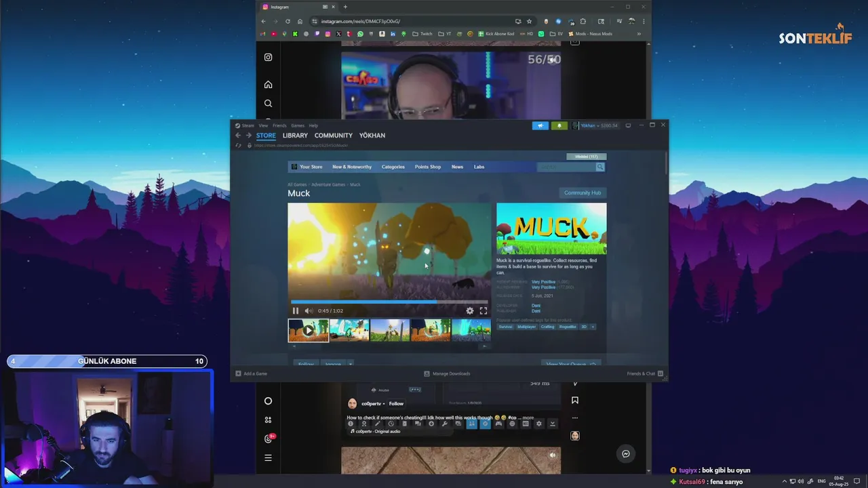868x488 pixels.
Task: Open a new Chrome tab
Action: (345, 7)
